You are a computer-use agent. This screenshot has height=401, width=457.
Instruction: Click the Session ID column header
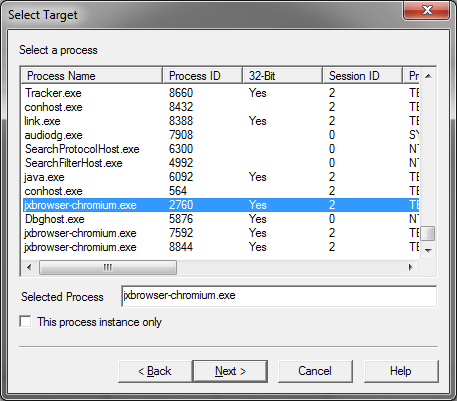point(363,76)
